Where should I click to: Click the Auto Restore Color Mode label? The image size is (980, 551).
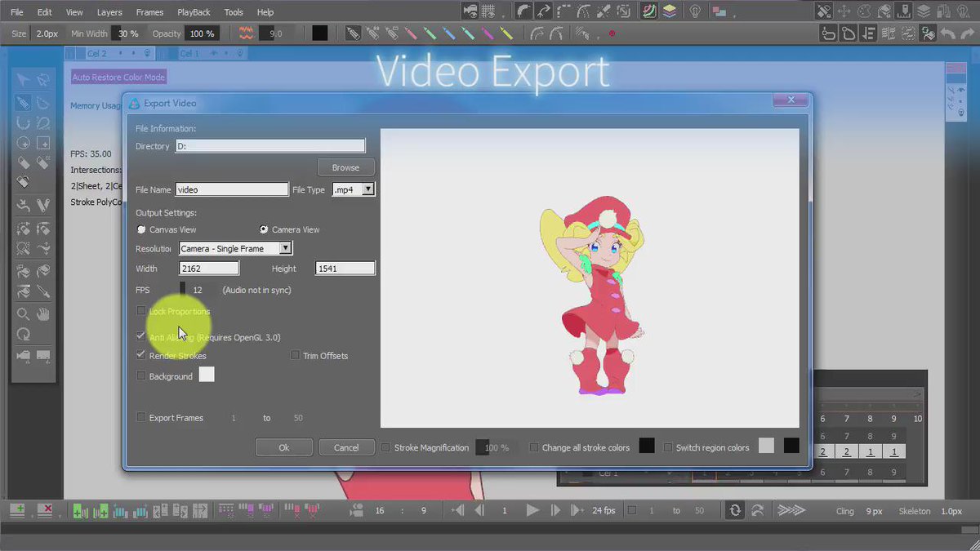point(118,77)
